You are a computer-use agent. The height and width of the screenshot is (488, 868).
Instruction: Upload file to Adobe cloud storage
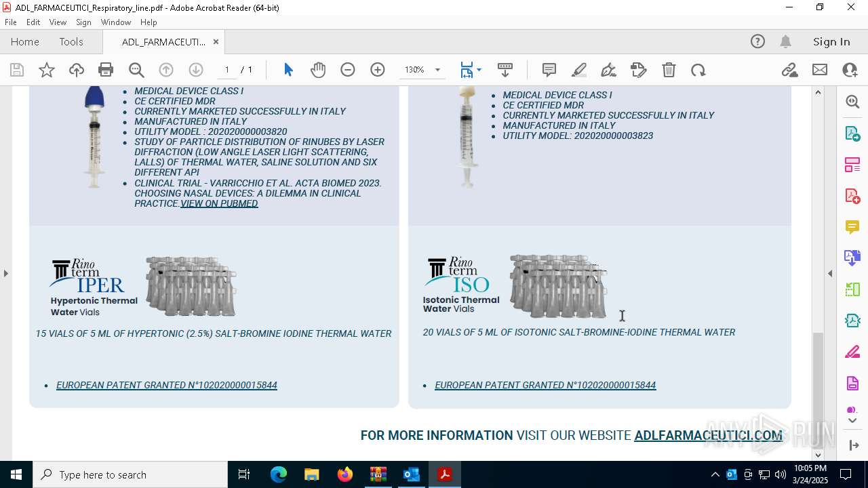click(x=77, y=70)
